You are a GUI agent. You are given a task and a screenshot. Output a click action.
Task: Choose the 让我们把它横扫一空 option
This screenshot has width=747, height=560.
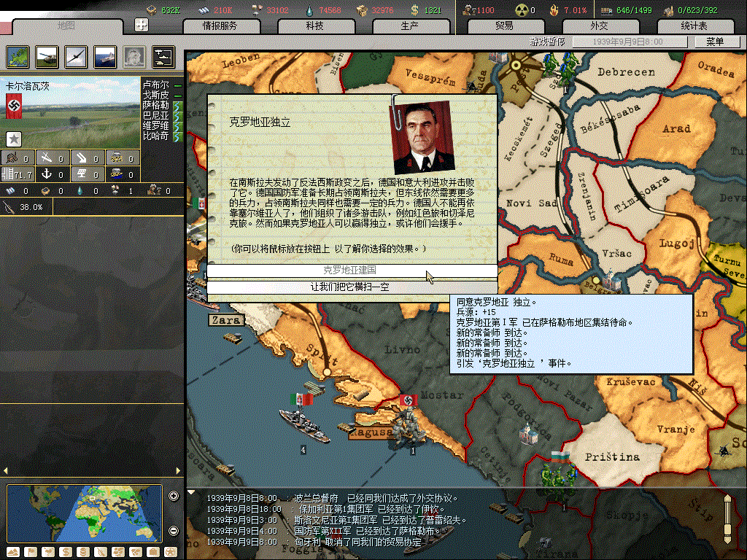pyautogui.click(x=352, y=287)
